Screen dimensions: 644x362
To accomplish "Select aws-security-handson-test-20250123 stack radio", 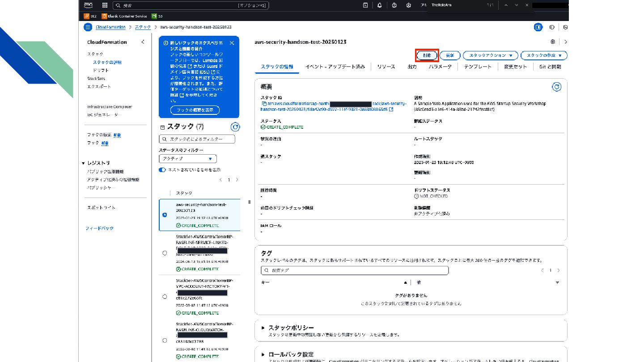I will coord(165,215).
